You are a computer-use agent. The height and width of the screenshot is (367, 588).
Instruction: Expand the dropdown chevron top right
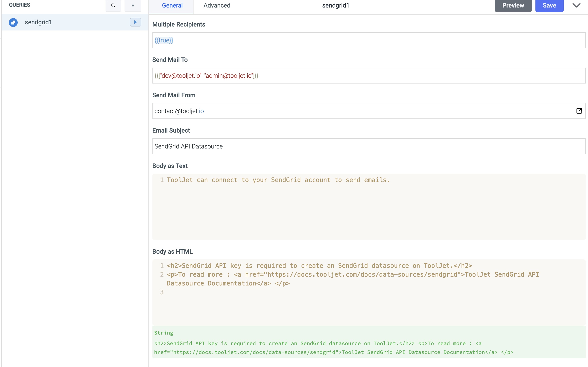576,6
